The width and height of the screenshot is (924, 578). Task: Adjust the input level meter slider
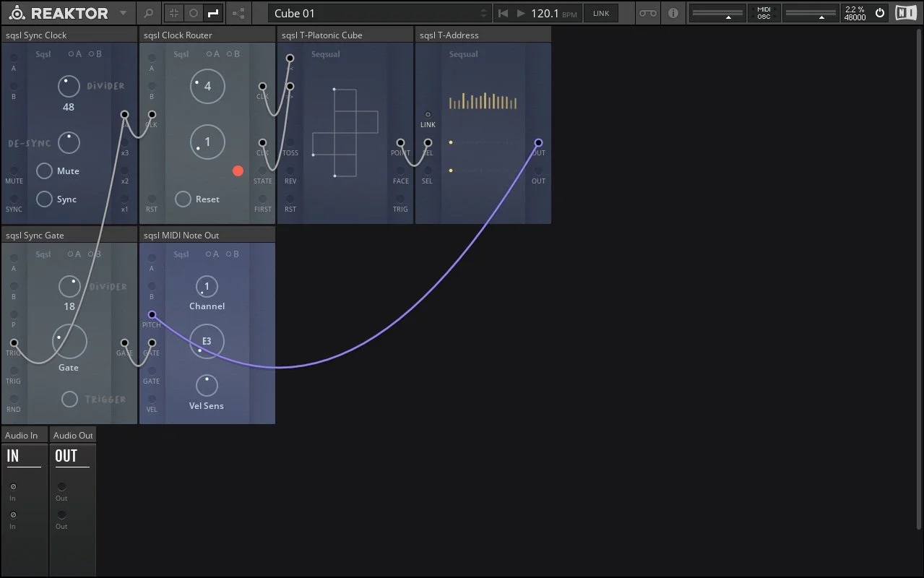click(x=718, y=13)
